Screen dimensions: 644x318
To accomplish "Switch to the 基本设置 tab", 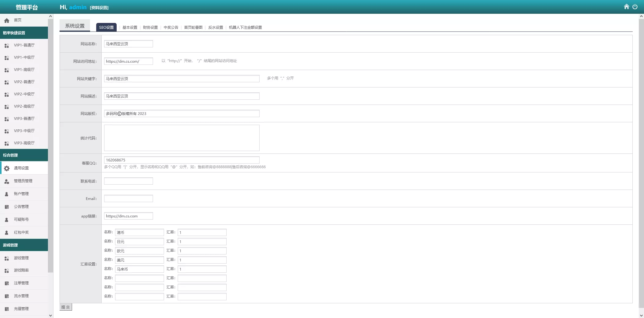I will 130,28.
